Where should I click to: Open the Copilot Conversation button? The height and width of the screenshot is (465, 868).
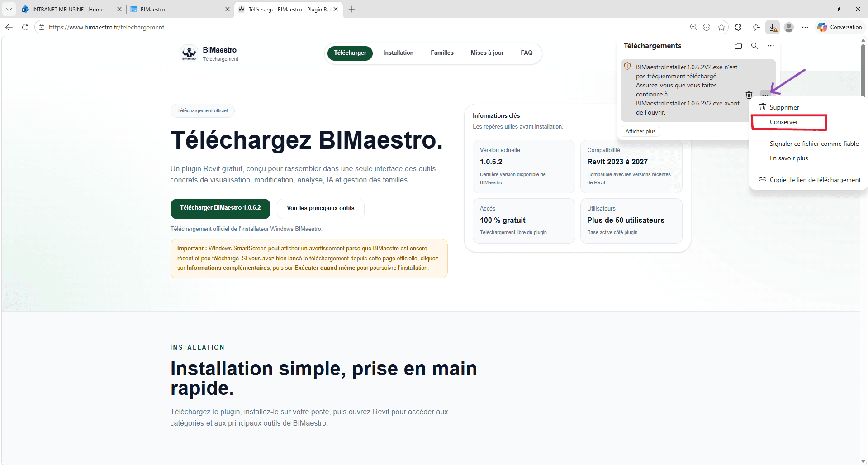tap(840, 27)
